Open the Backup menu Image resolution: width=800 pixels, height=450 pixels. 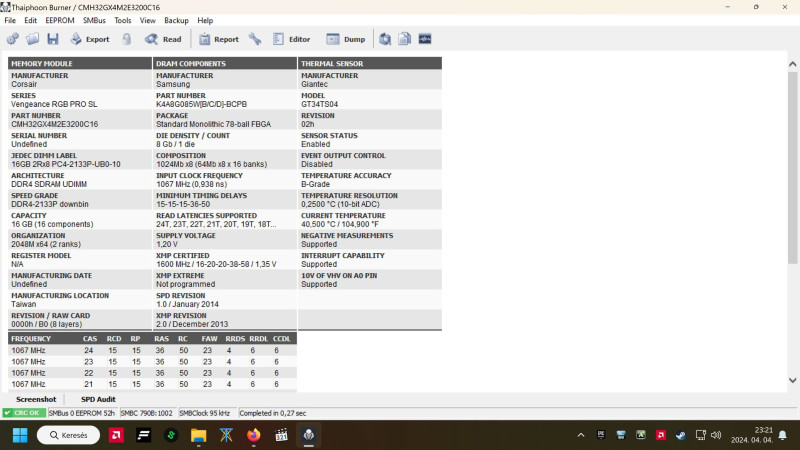pos(177,20)
